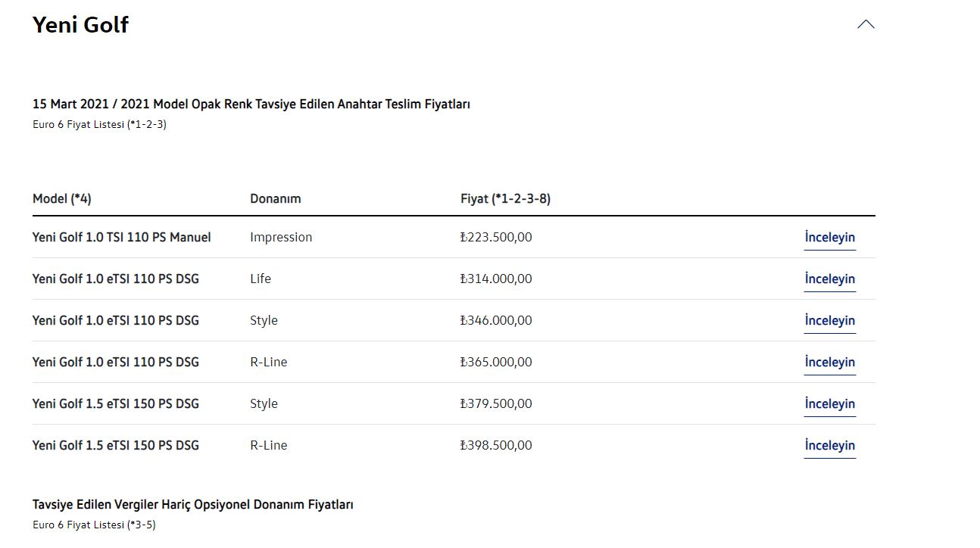
Task: Click price ₺379.500,00
Action: point(496,403)
